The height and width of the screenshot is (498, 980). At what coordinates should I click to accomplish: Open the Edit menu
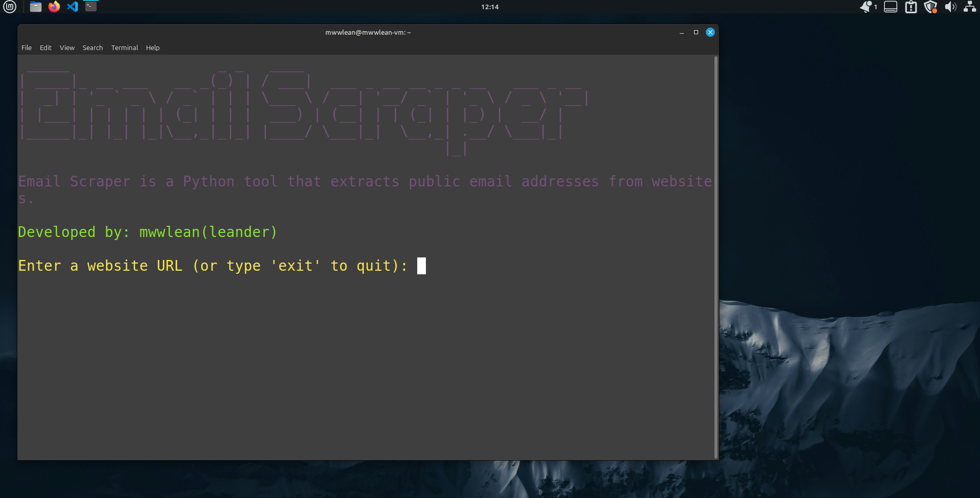click(x=45, y=48)
